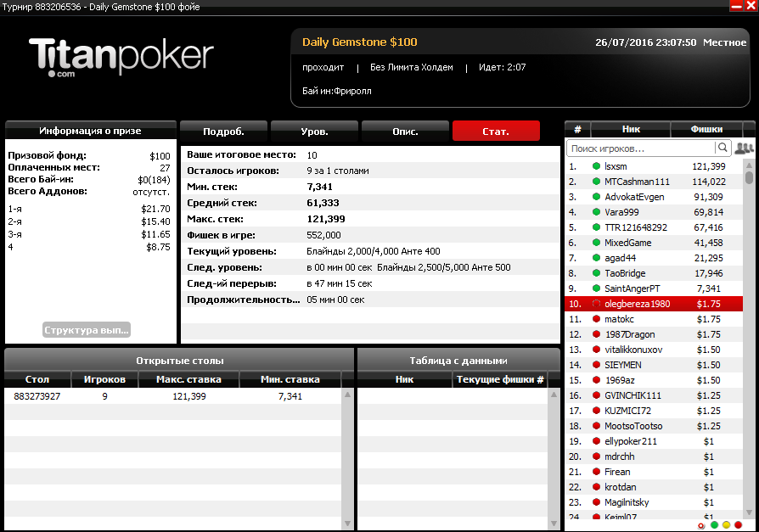Select player SaintAngerPT in the list

point(654,288)
